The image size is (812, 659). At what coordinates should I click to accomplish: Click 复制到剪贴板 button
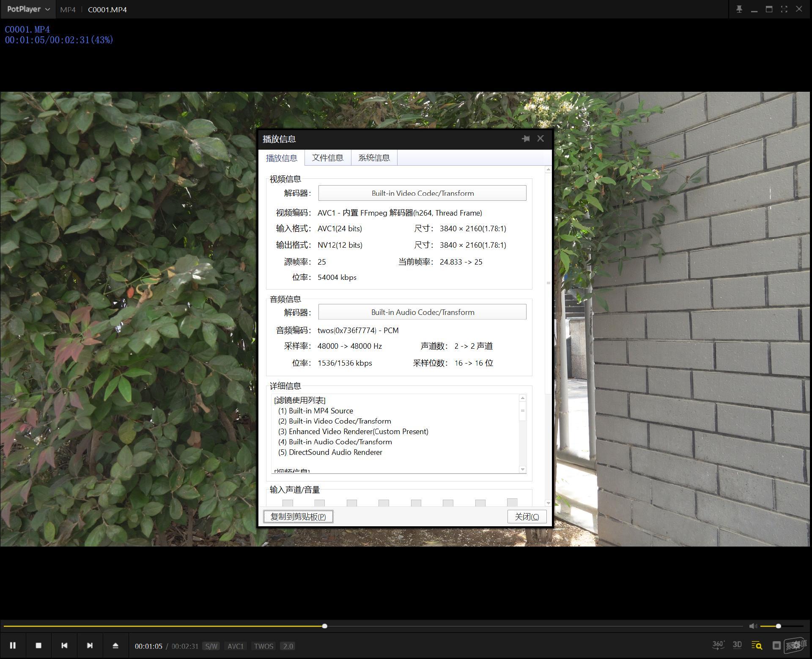point(298,517)
